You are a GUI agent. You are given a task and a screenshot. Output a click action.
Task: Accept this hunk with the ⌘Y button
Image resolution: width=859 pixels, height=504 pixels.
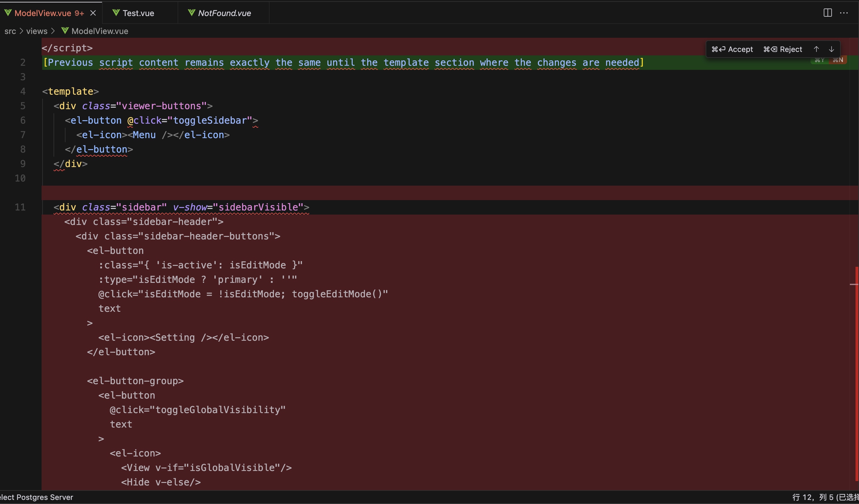(819, 60)
